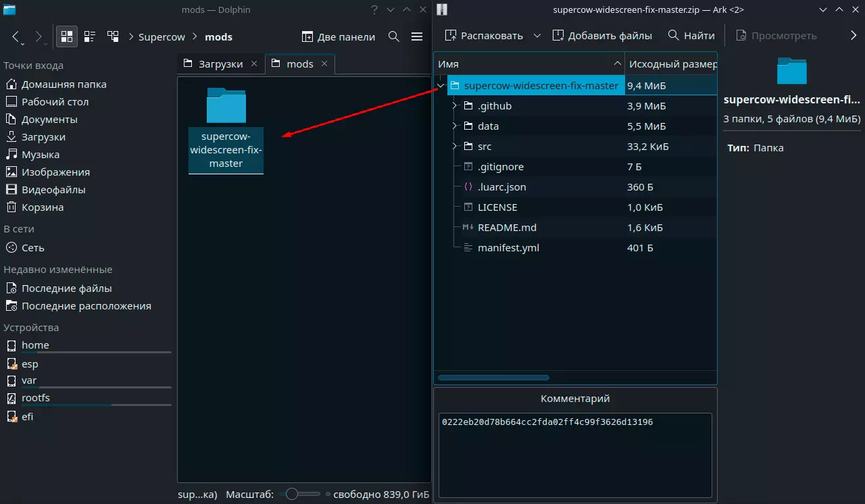Toggle split view with Две панели
This screenshot has width=865, height=504.
(338, 36)
